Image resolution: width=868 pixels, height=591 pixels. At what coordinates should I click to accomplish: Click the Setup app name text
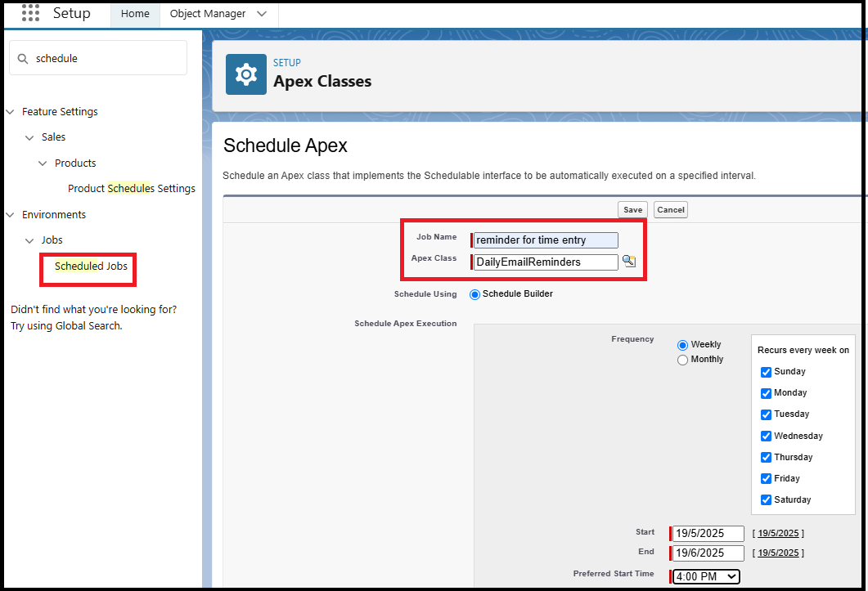[x=71, y=13]
